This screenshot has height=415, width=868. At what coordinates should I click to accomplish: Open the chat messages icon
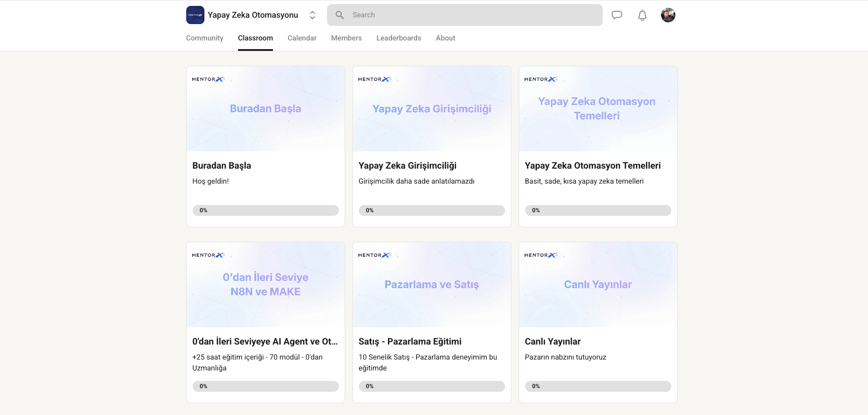(616, 15)
